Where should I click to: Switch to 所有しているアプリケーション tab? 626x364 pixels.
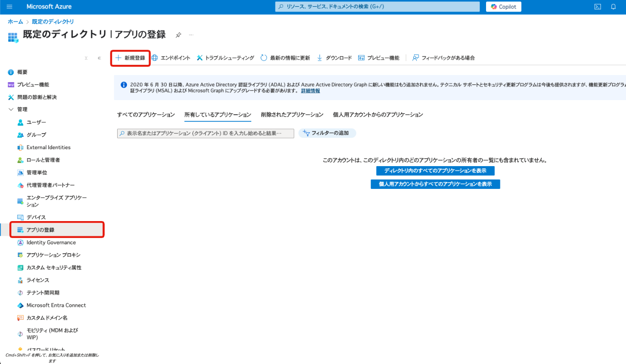pos(218,115)
